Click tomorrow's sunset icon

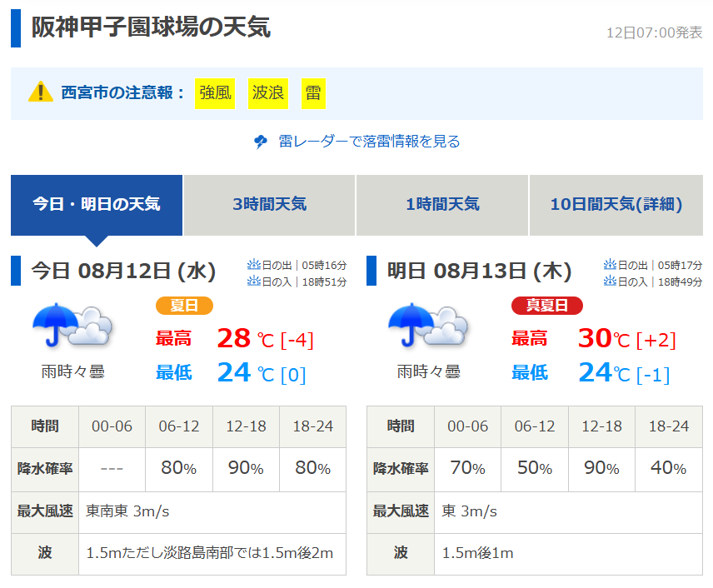[610, 282]
